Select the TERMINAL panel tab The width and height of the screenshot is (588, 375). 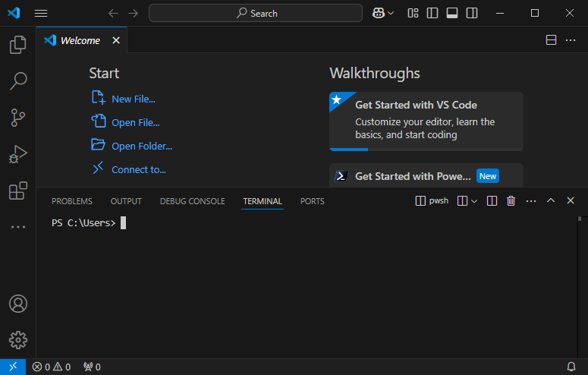point(262,201)
